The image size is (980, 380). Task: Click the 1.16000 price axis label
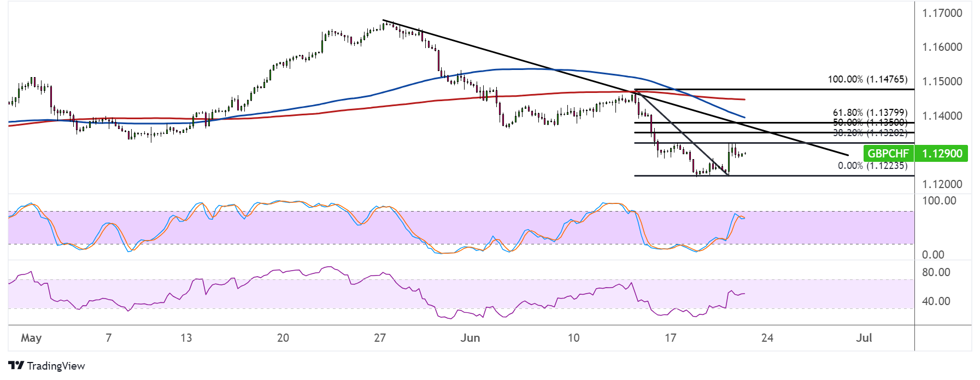(x=942, y=47)
